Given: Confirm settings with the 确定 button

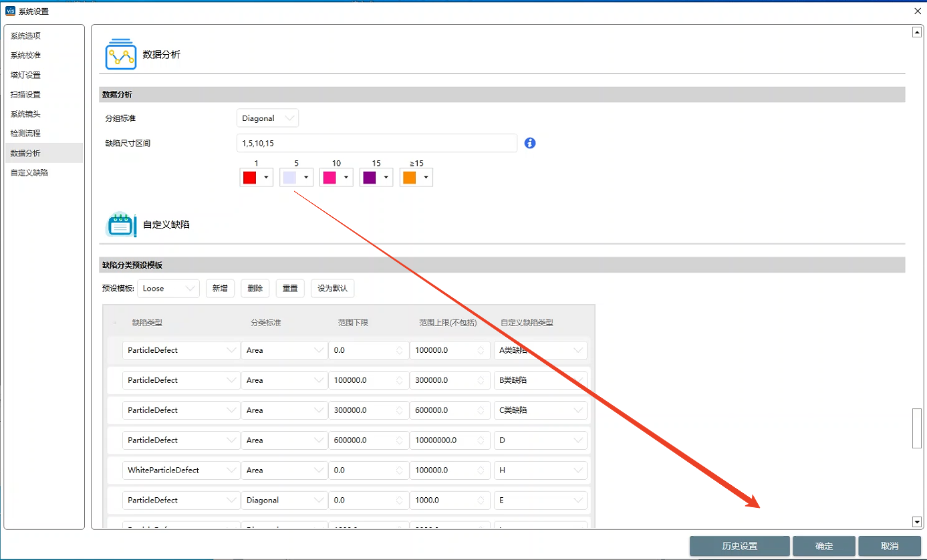Looking at the screenshot, I should (824, 546).
